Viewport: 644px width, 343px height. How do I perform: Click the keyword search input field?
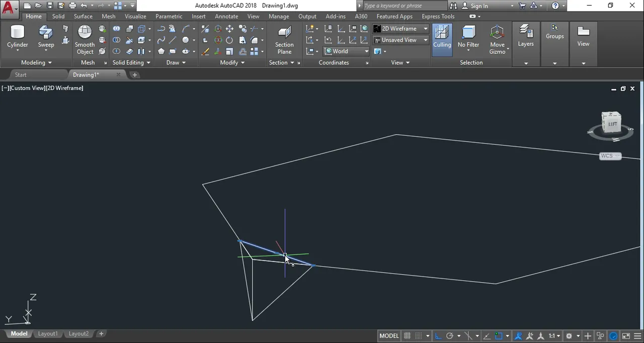pyautogui.click(x=405, y=6)
